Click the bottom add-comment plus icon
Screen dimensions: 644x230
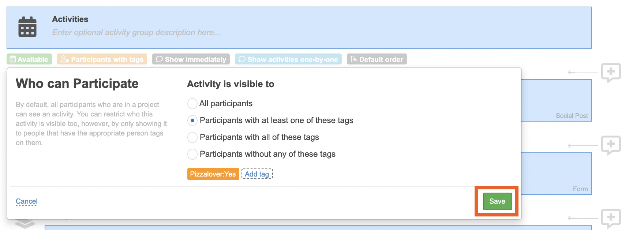pyautogui.click(x=611, y=218)
